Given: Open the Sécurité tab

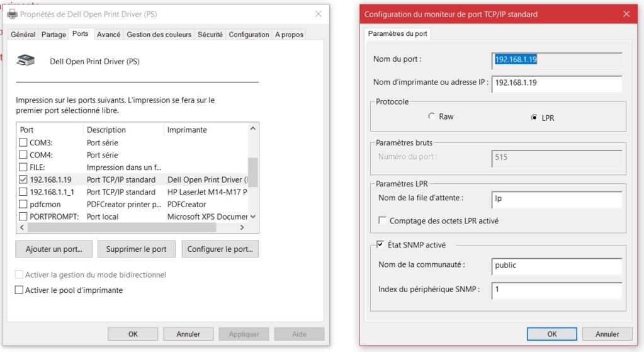Looking at the screenshot, I should 210,35.
